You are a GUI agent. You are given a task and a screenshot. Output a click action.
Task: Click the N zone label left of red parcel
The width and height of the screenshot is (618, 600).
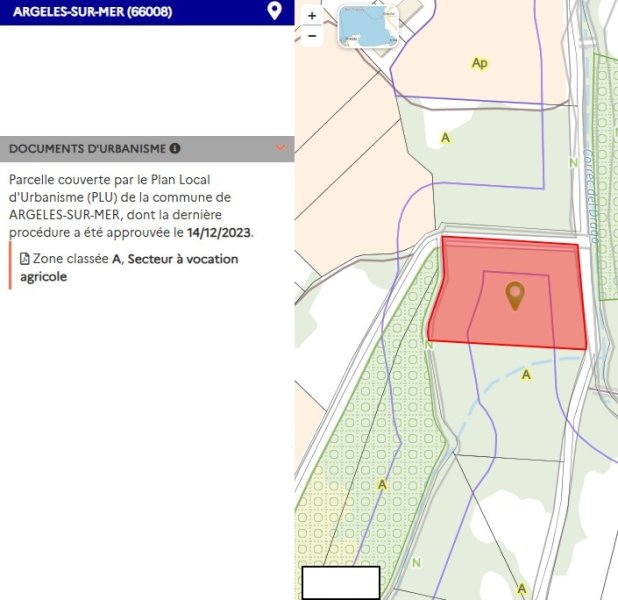pyautogui.click(x=429, y=344)
